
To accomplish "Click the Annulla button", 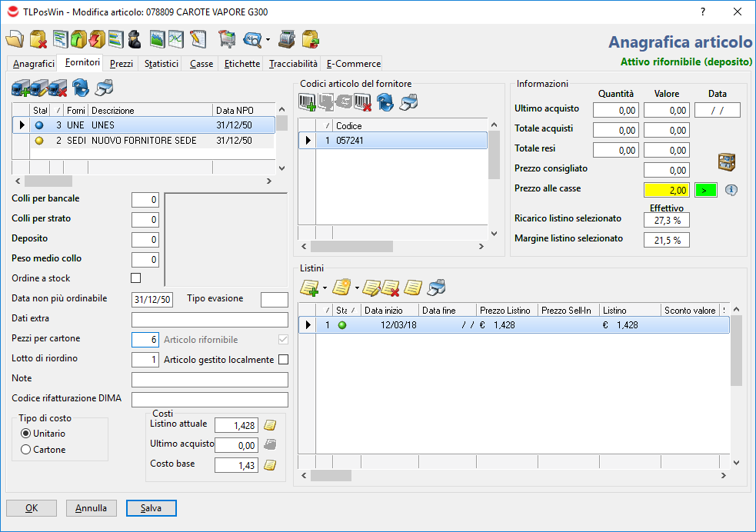I will click(91, 508).
